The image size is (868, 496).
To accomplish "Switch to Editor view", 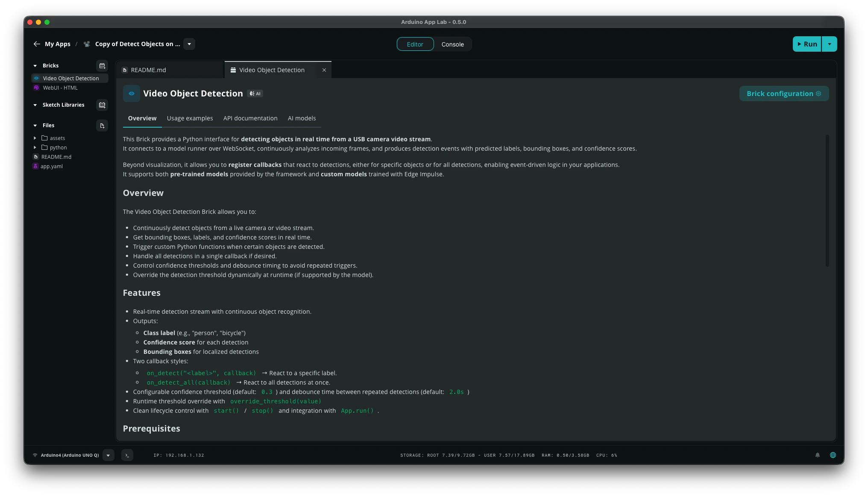I will pos(415,44).
